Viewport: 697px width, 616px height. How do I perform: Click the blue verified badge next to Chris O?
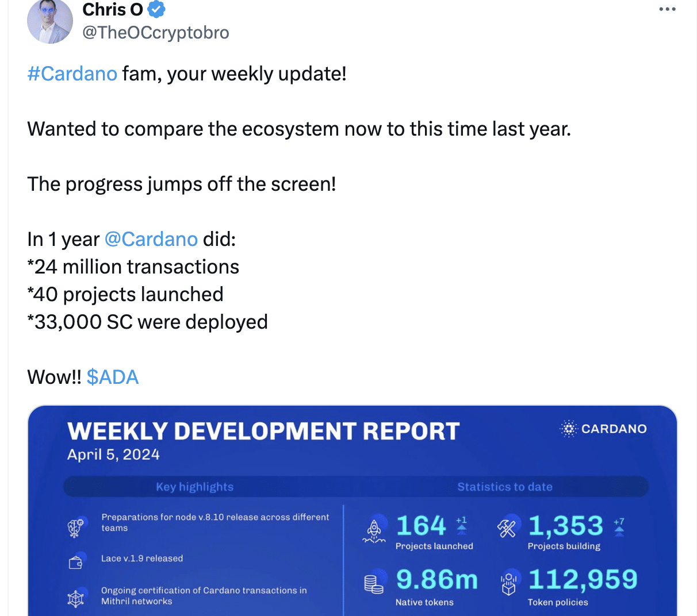[156, 9]
